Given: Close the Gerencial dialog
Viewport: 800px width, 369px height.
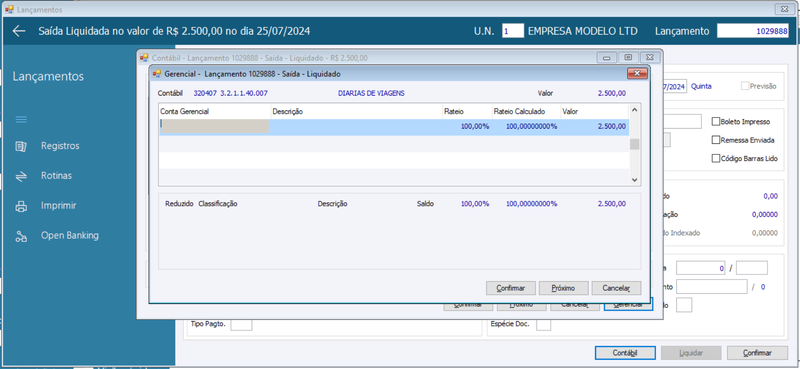Looking at the screenshot, I should 637,74.
